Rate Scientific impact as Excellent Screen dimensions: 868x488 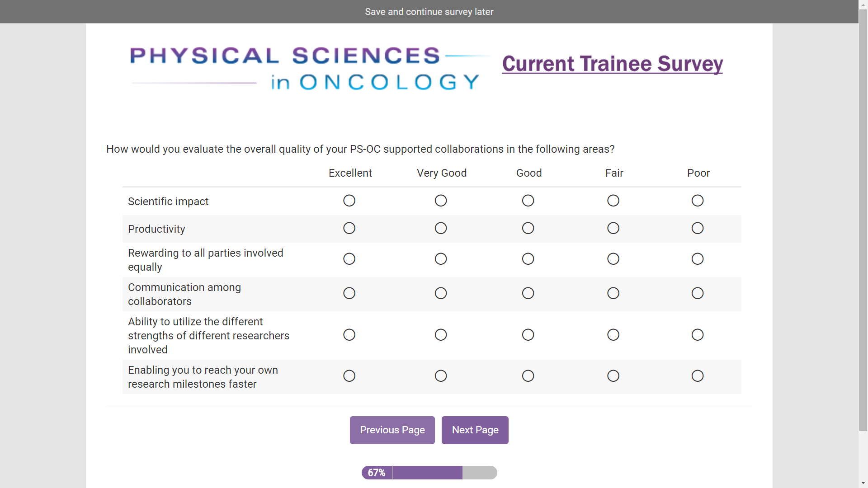click(x=349, y=201)
